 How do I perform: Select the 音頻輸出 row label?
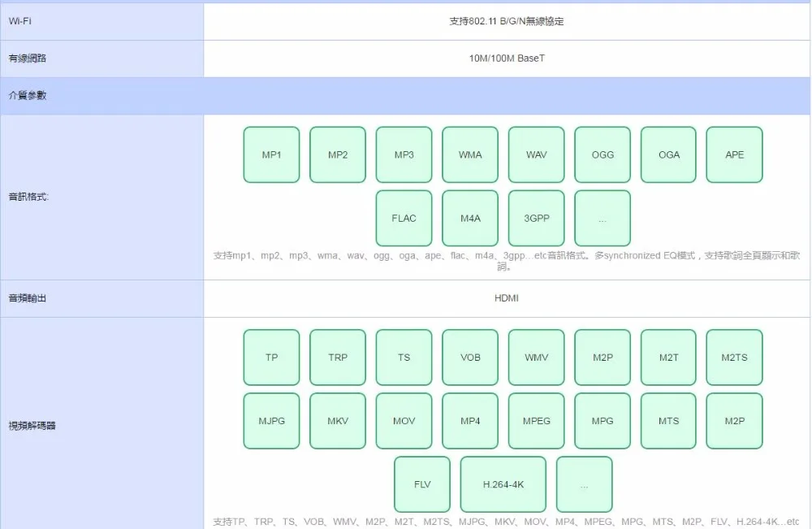click(x=28, y=298)
